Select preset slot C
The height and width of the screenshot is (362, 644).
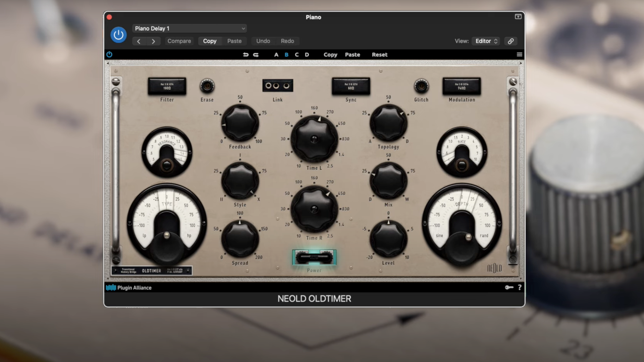(x=297, y=55)
